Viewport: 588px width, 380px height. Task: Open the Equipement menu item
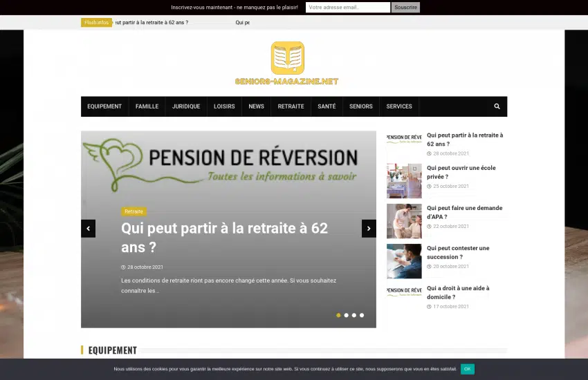[104, 106]
